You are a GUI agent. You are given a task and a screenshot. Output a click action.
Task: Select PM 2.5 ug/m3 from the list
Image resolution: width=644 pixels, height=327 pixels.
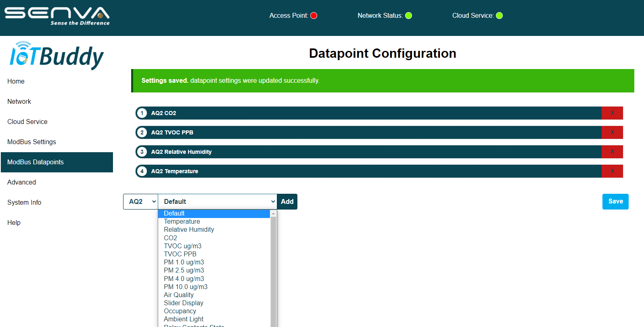(184, 270)
